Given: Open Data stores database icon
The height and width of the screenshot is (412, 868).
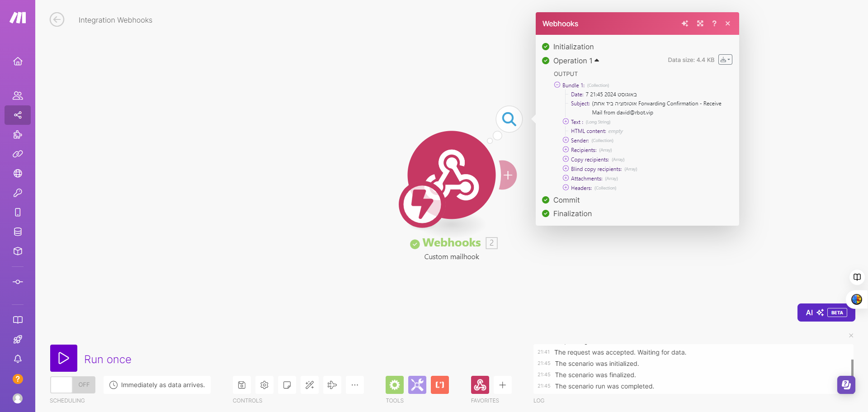Looking at the screenshot, I should point(18,232).
